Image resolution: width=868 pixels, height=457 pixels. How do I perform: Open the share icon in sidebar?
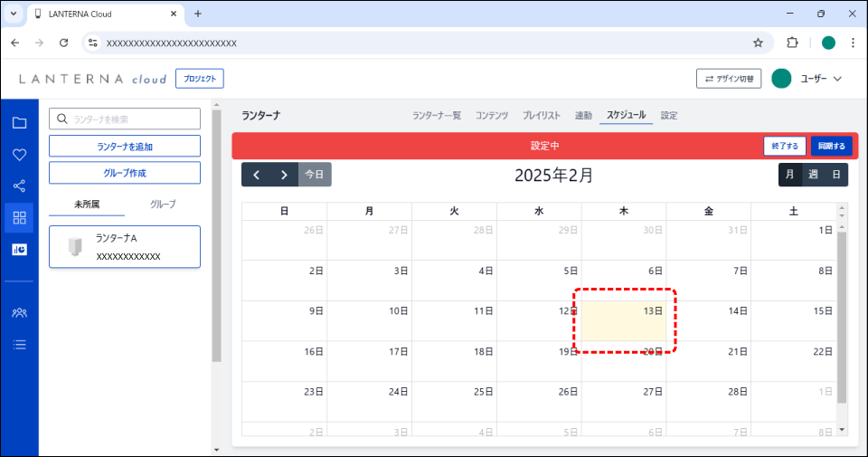19,186
